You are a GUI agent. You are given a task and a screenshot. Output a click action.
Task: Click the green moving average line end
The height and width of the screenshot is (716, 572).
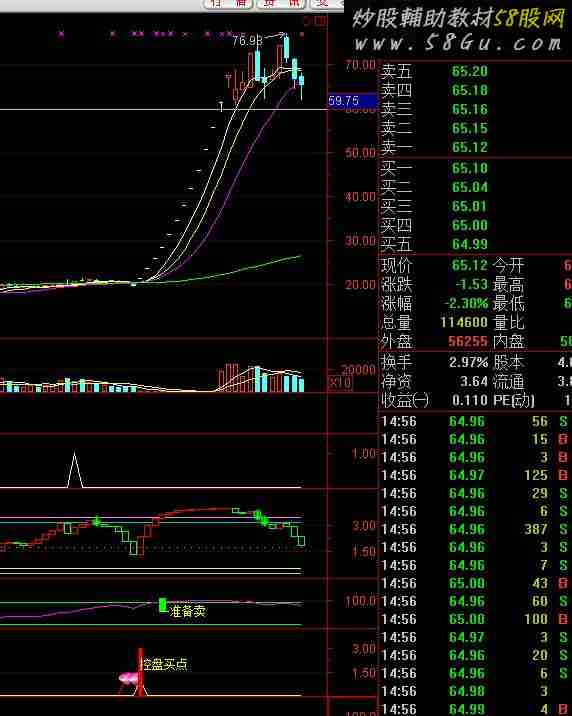(x=299, y=257)
